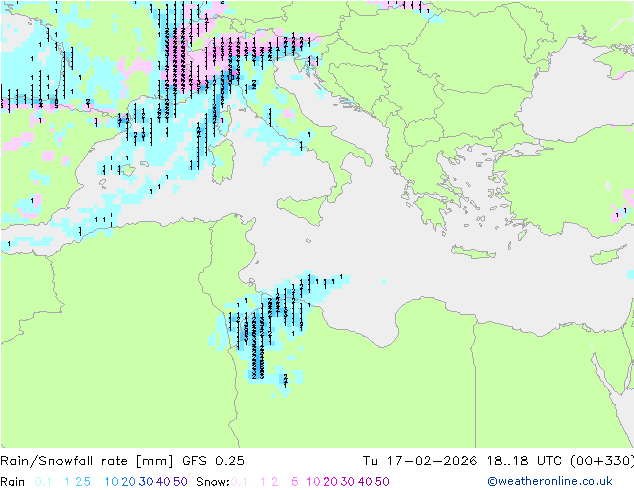Click the Rain 40 legend value

click(163, 482)
